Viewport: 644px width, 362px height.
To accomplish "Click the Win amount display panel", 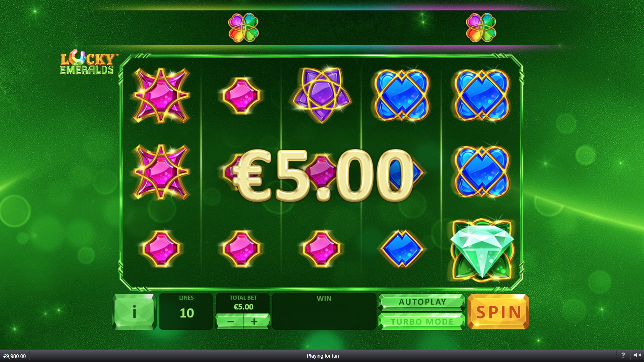I will [324, 311].
